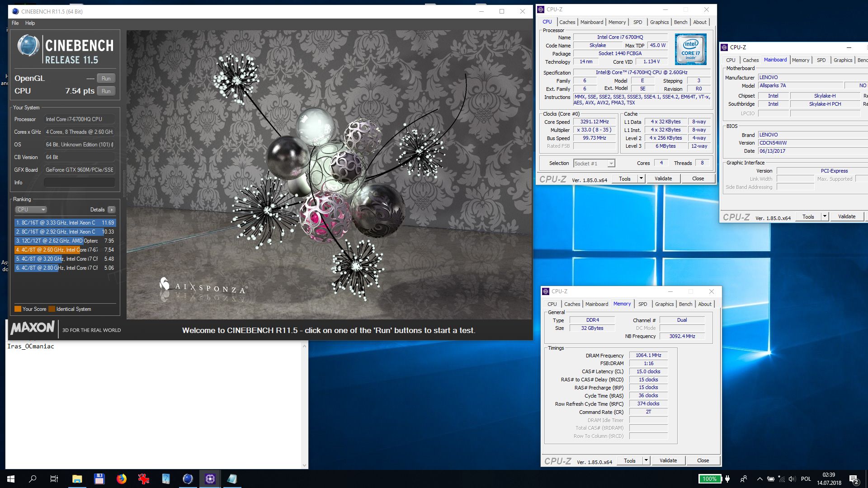Open the Wi-Fi network tray icon
868x488 pixels.
click(x=781, y=479)
